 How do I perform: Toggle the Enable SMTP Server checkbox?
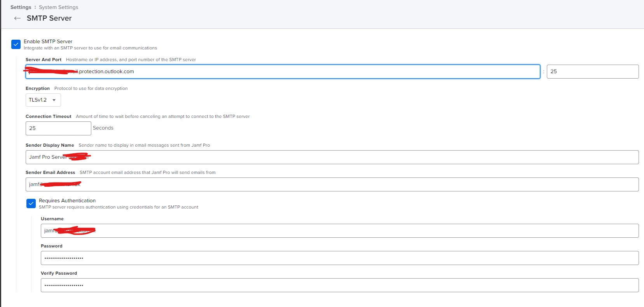point(16,44)
